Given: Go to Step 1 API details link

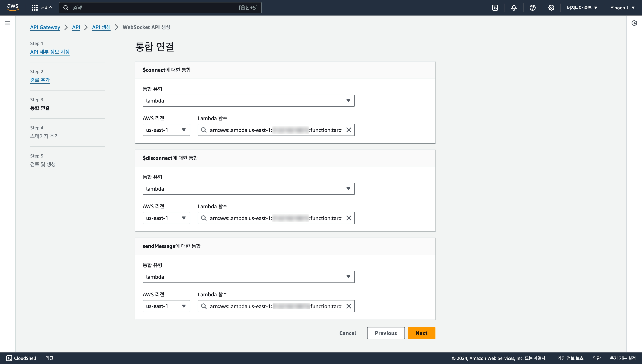Looking at the screenshot, I should [x=50, y=52].
